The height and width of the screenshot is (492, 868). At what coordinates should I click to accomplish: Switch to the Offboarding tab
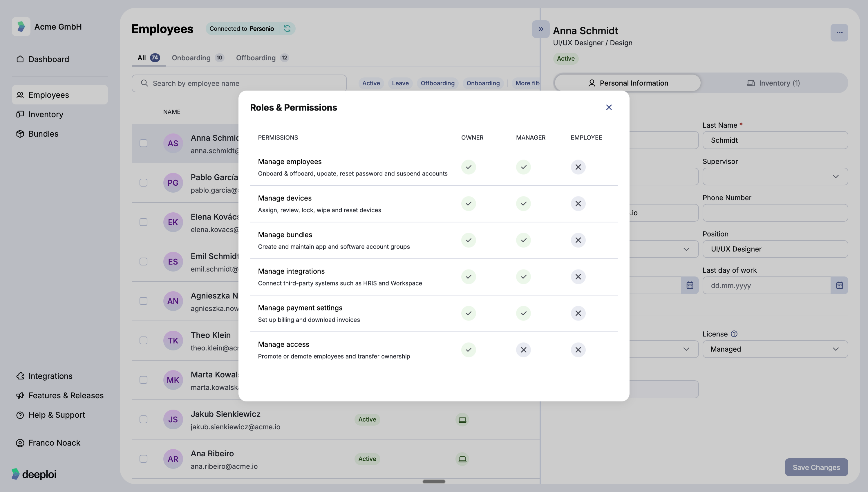tap(262, 58)
